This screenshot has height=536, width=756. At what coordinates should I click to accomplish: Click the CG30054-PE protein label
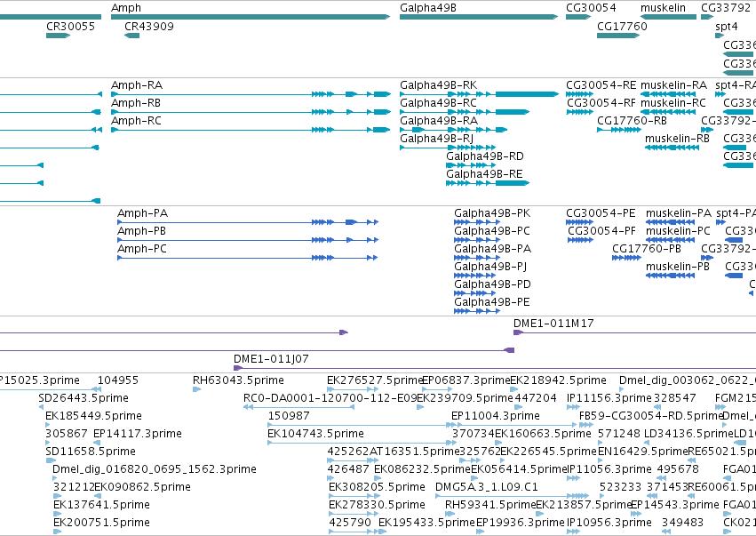click(x=601, y=213)
